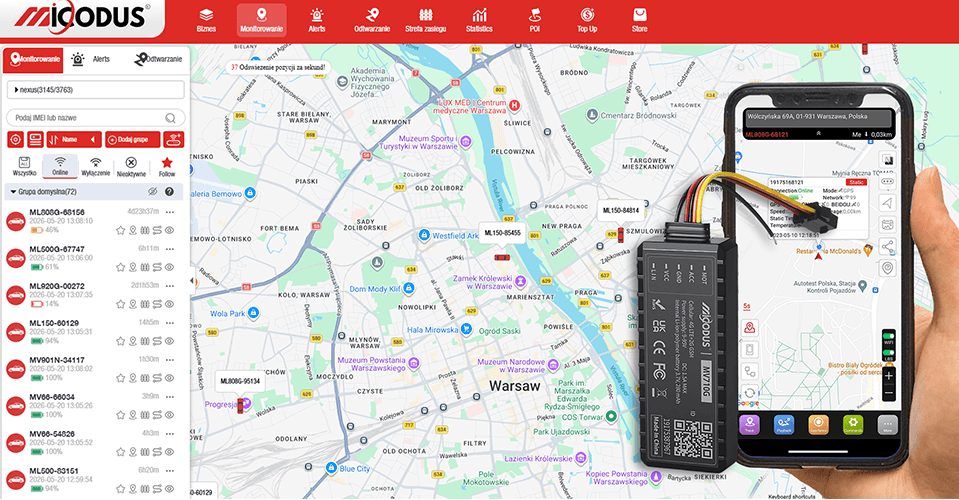Toggle group visibility eye in Grupa domyslna header
This screenshot has height=500, width=959.
pyautogui.click(x=152, y=192)
